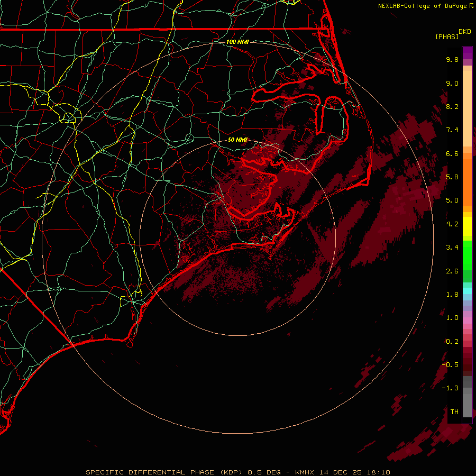The image size is (476, 476).
Task: Click the 50 NMI range ring label
Action: coord(237,140)
